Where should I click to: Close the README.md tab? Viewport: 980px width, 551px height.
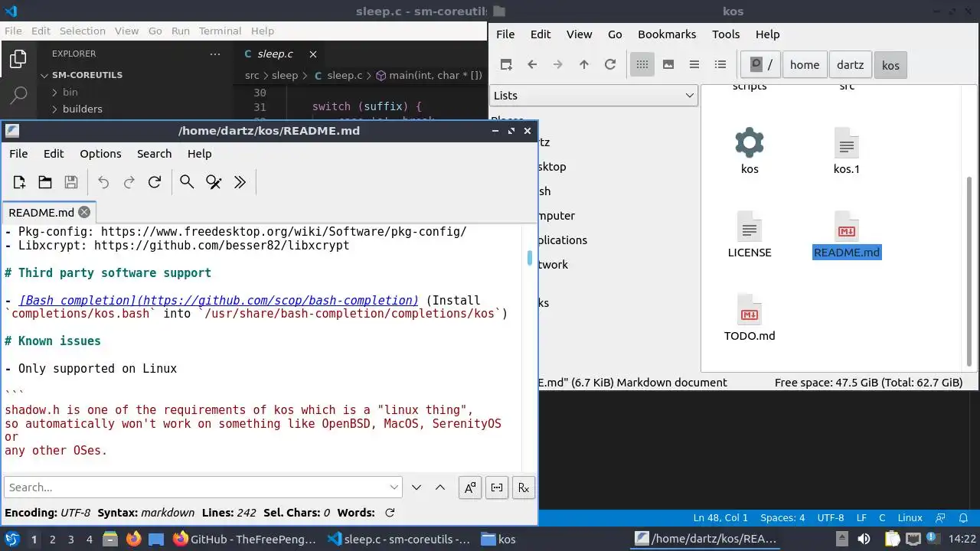84,213
